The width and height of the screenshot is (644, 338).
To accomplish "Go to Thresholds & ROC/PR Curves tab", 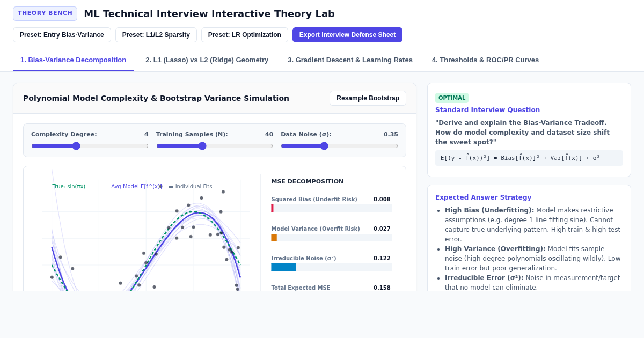I will coord(485,60).
